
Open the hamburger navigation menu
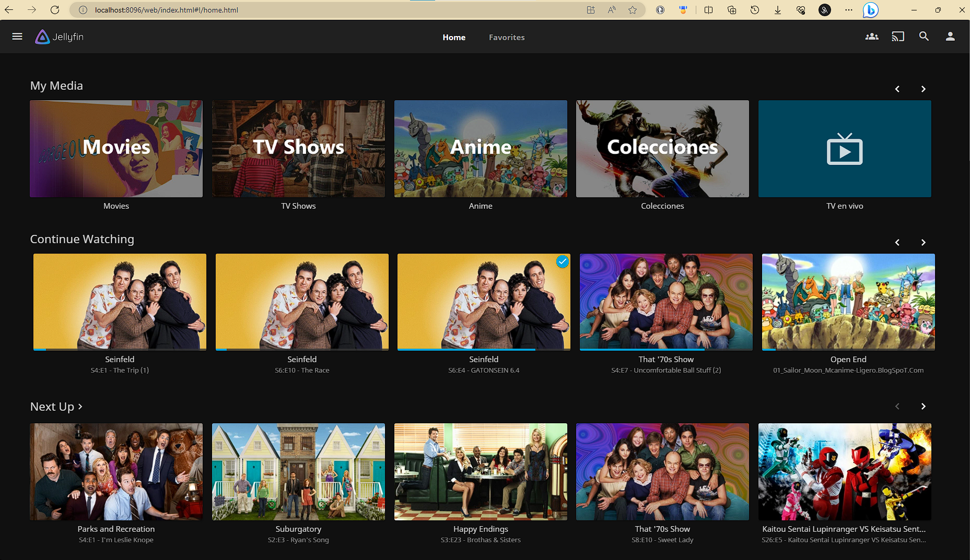pos(17,37)
